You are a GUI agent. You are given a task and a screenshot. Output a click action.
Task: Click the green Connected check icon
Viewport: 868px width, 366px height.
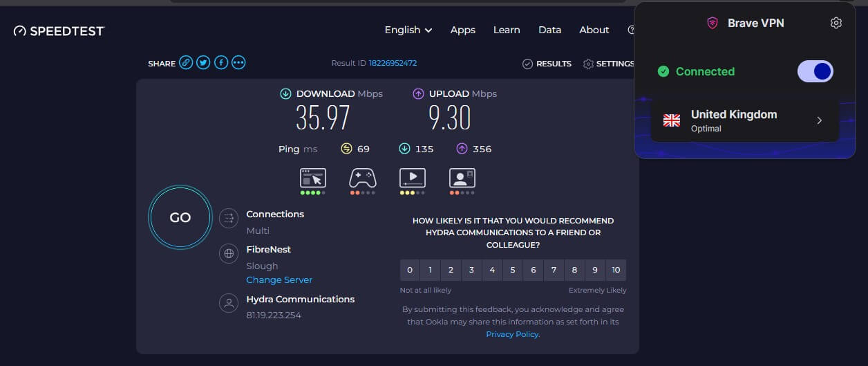pyautogui.click(x=663, y=71)
